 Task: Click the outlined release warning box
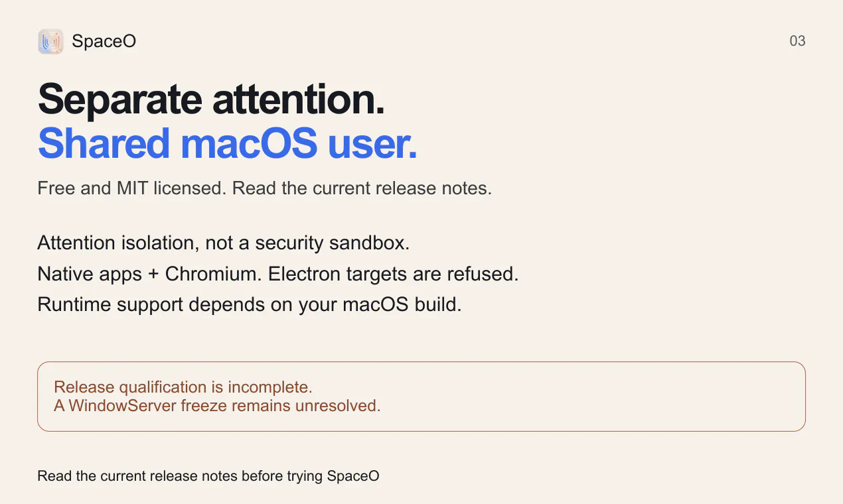(x=421, y=397)
